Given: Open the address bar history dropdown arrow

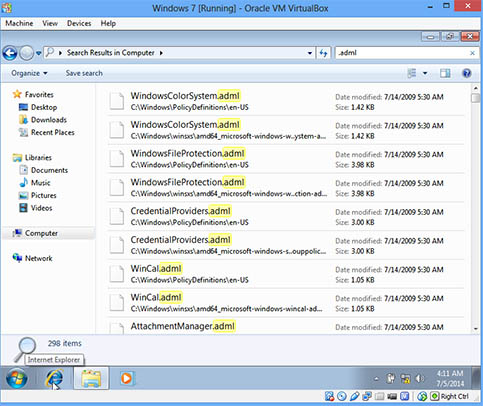Looking at the screenshot, I should click(x=310, y=53).
